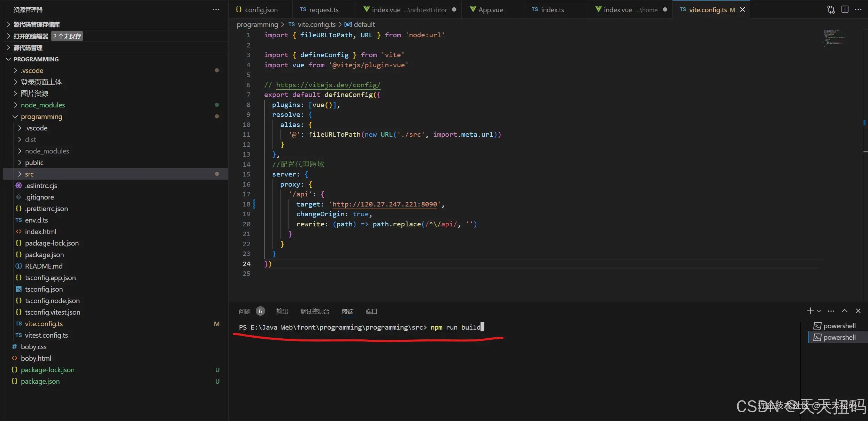The height and width of the screenshot is (421, 868).
Task: Switch to the App.vue editor tab
Action: tap(490, 10)
